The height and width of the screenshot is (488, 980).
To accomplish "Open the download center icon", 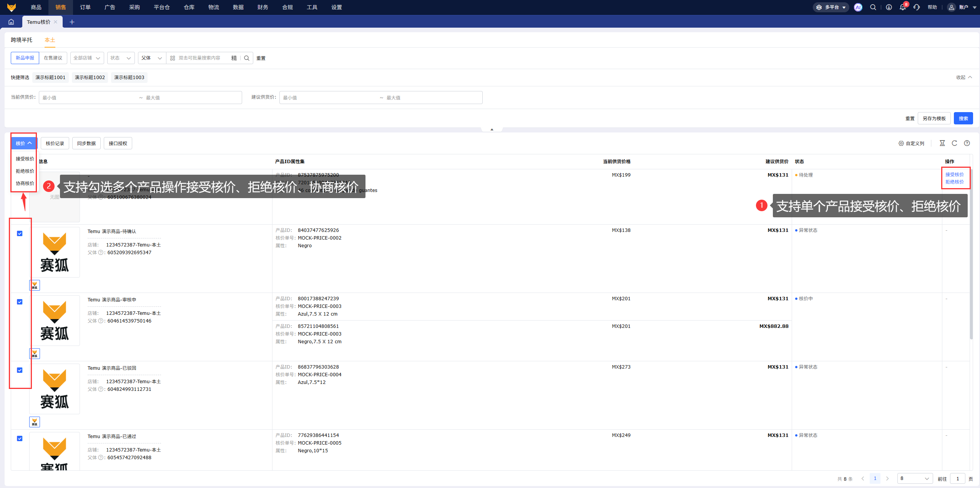I will coord(889,7).
